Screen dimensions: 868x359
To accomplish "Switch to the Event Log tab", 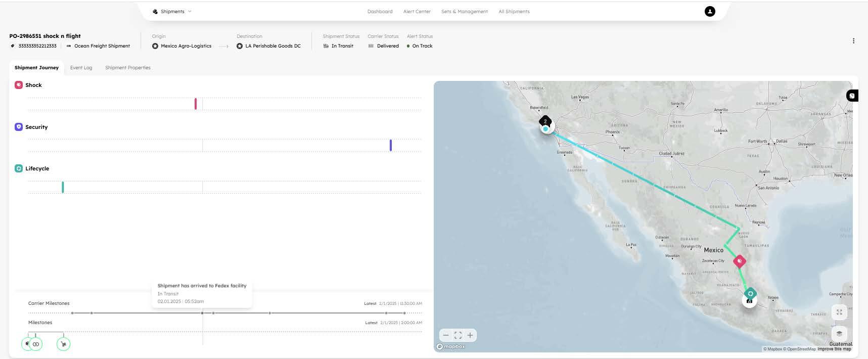I will pyautogui.click(x=81, y=68).
